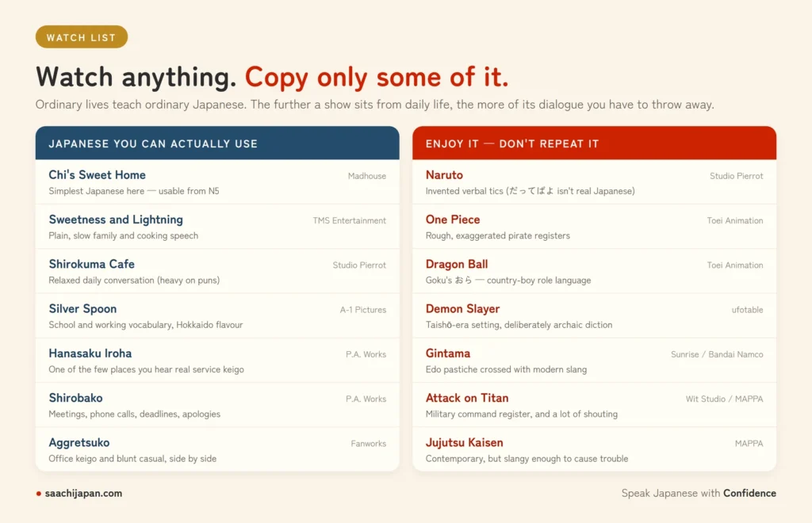Click MAPPA beside Jujutsu Kaisen
The height and width of the screenshot is (523, 812).
coord(749,443)
